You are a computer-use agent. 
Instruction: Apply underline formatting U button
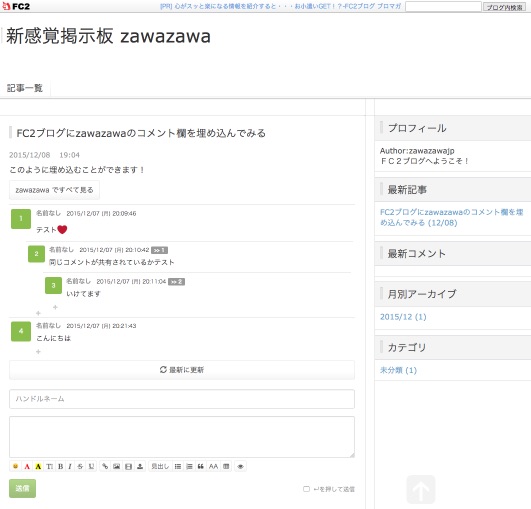point(91,466)
